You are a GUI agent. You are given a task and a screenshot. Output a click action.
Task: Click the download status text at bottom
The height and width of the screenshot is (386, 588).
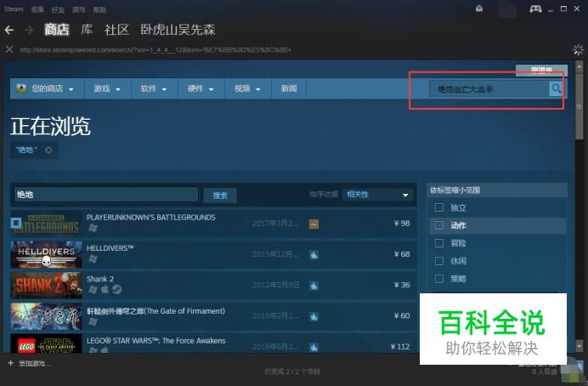coord(292,372)
